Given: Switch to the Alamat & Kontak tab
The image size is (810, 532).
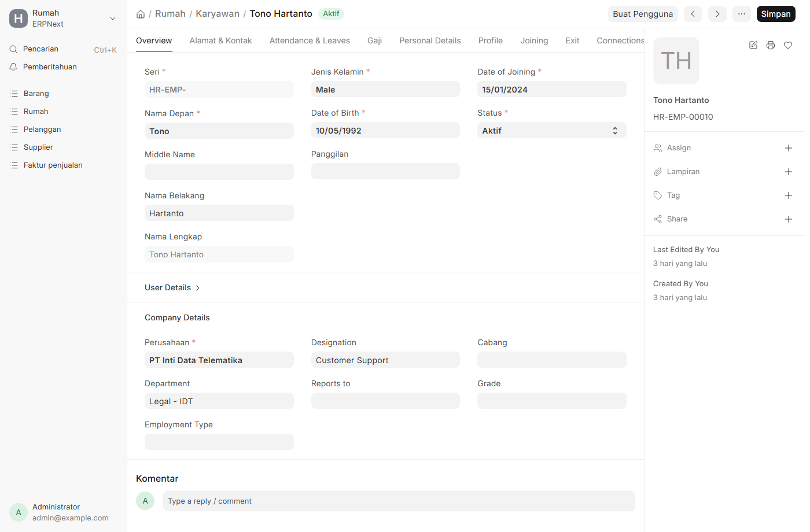Looking at the screenshot, I should pyautogui.click(x=220, y=40).
